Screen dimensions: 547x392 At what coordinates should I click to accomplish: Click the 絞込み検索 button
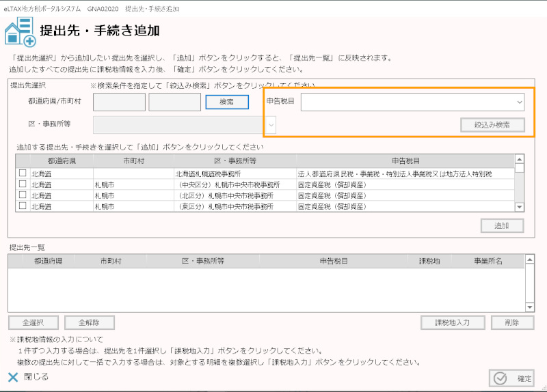pyautogui.click(x=492, y=125)
